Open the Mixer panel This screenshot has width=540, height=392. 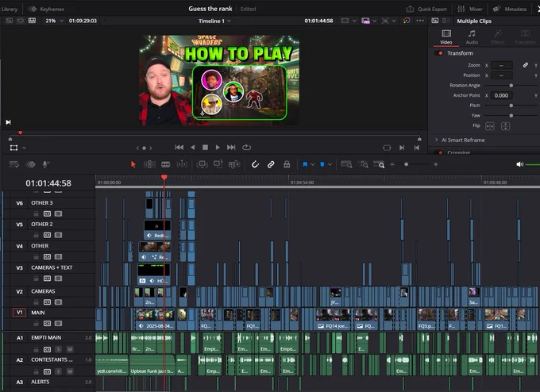tap(470, 9)
